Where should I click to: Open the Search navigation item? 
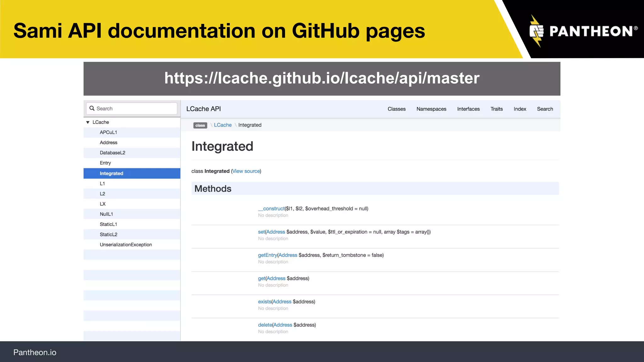click(545, 109)
